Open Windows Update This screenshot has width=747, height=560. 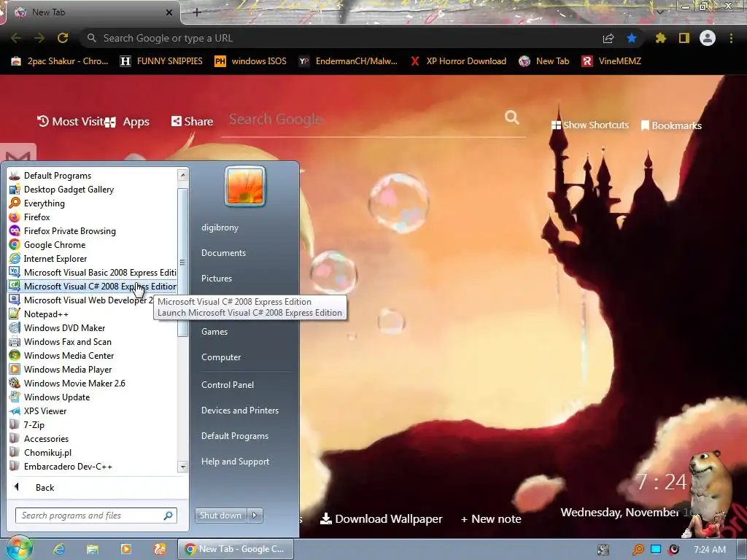[93, 397]
